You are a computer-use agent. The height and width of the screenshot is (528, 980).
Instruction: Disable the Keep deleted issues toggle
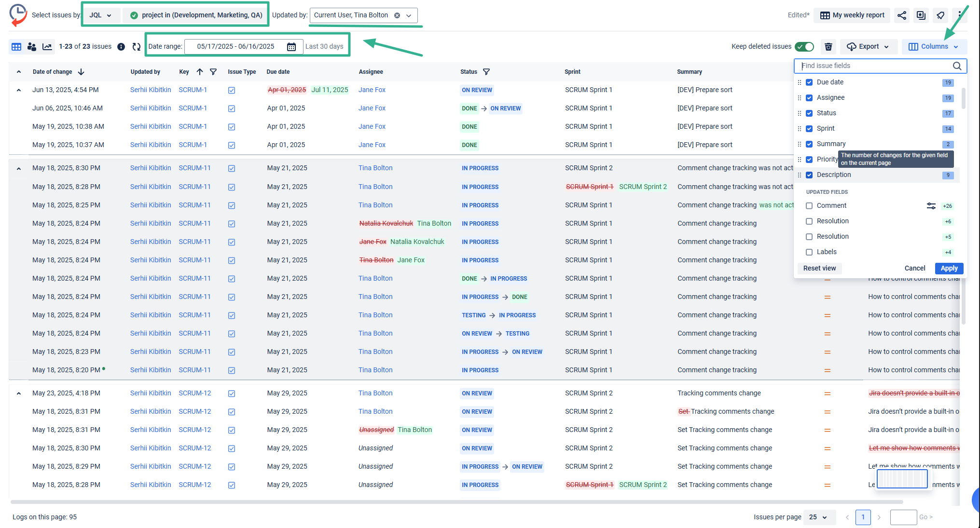[x=804, y=46]
